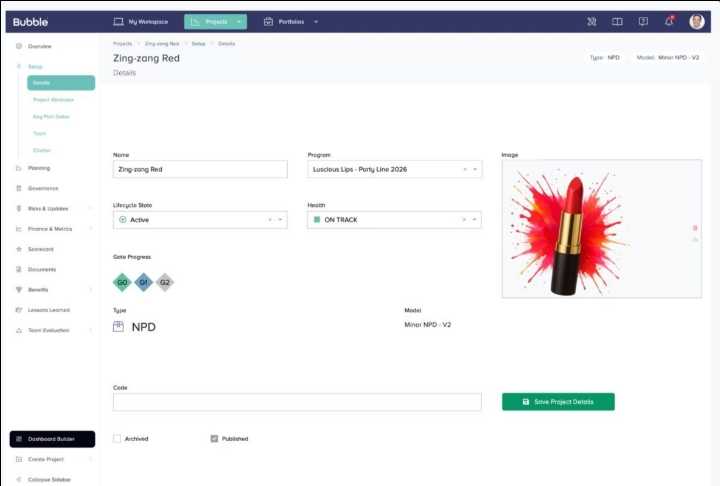The height and width of the screenshot is (486, 720).
Task: Click the Portfolios briefcase icon
Action: [x=269, y=22]
